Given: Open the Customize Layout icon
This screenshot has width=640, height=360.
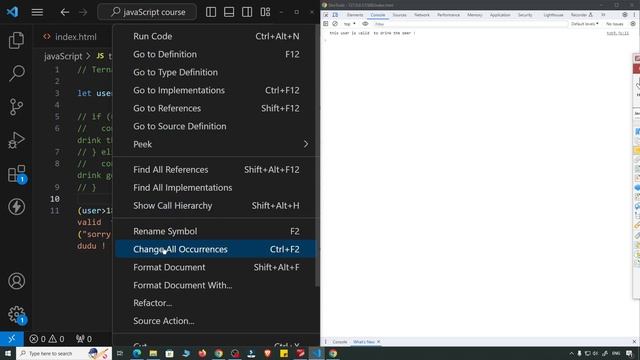Looking at the screenshot, I should click(x=265, y=12).
